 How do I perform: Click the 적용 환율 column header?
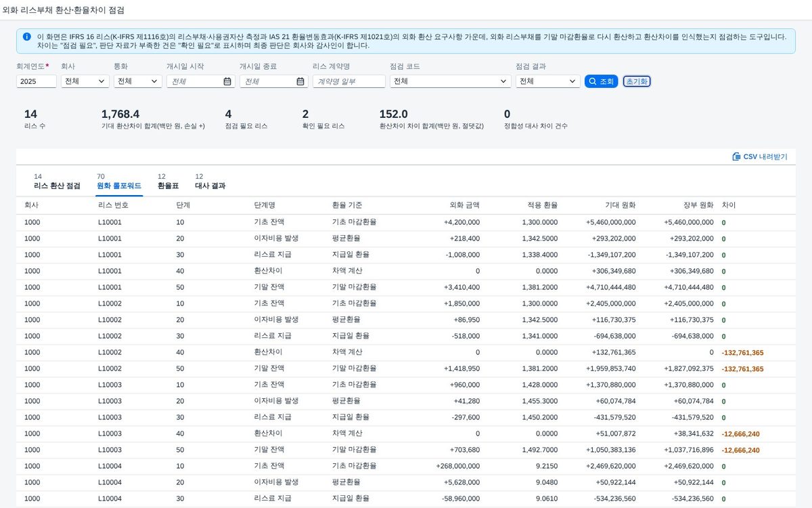pos(543,205)
